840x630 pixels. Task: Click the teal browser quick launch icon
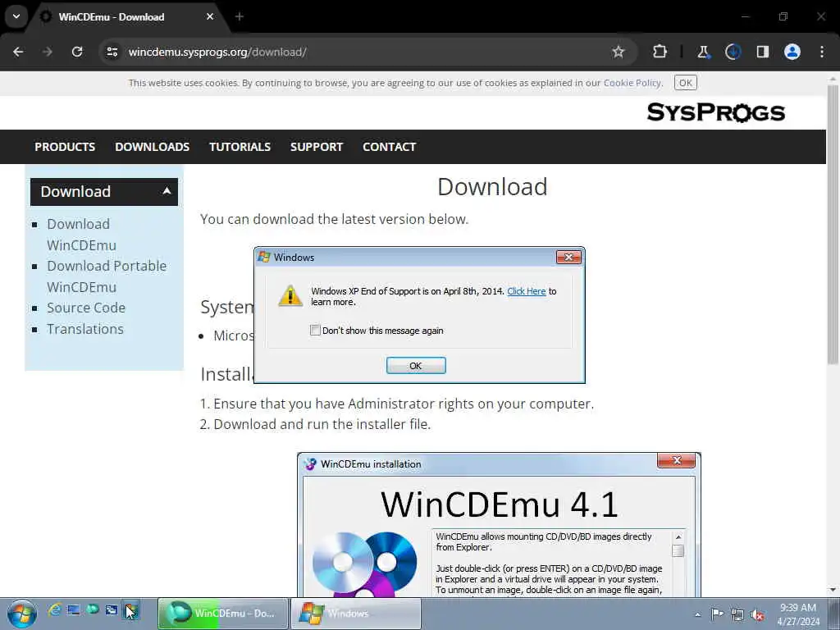click(93, 609)
